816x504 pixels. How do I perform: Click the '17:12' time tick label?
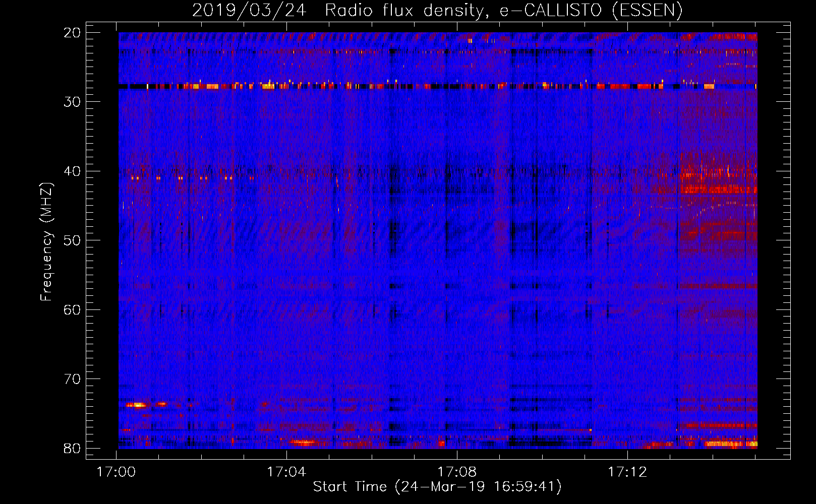[627, 472]
